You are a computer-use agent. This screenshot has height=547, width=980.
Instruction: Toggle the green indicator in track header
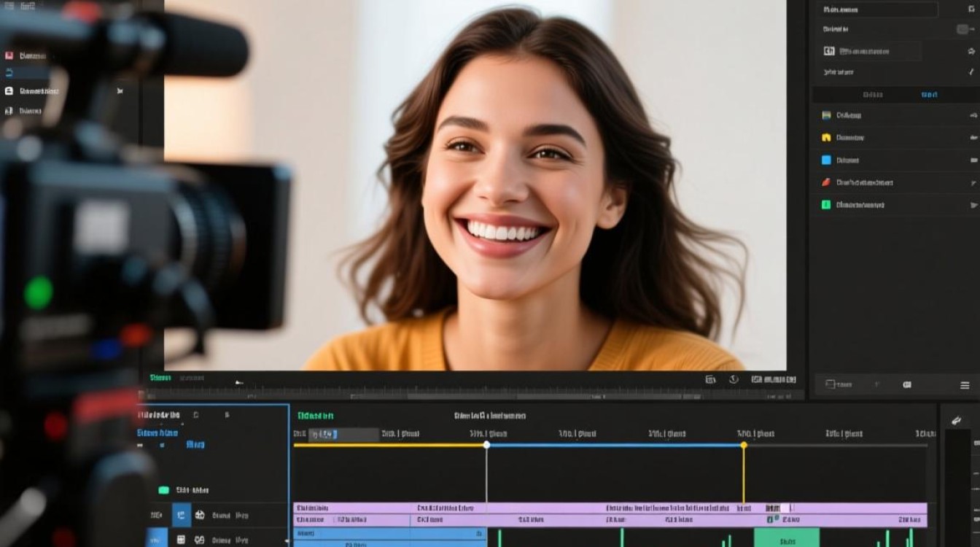tap(163, 490)
